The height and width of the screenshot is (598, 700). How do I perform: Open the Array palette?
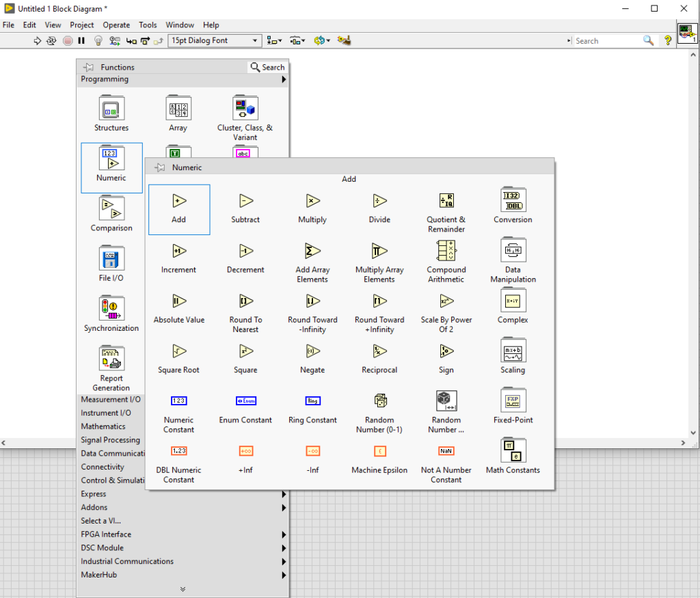tap(178, 113)
